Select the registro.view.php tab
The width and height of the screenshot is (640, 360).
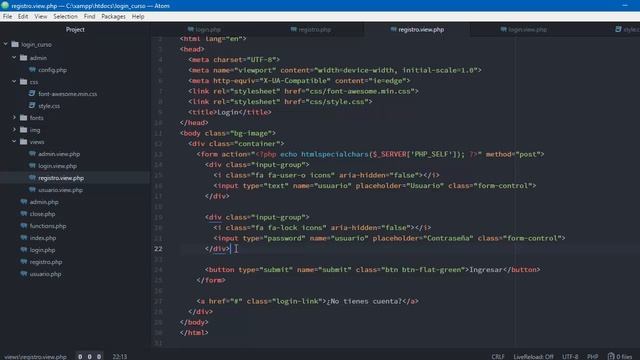pos(417,29)
